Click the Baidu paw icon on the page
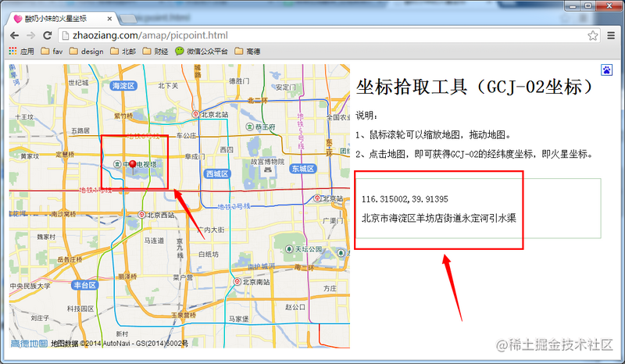The height and width of the screenshot is (364, 625). (607, 70)
